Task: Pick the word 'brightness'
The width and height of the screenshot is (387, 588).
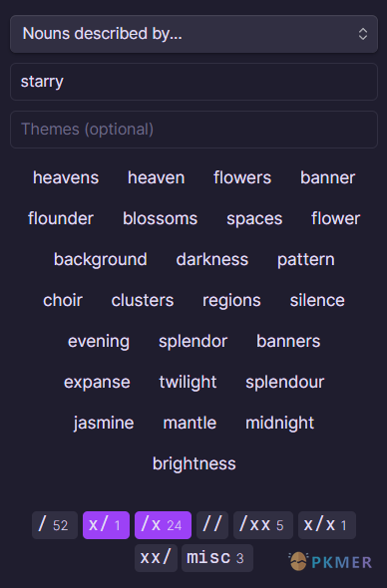Action: pyautogui.click(x=194, y=463)
